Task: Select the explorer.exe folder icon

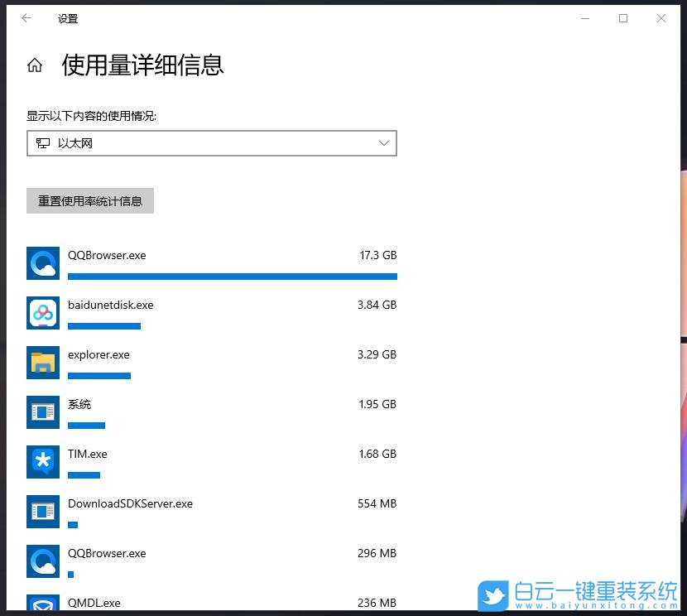Action: [43, 363]
